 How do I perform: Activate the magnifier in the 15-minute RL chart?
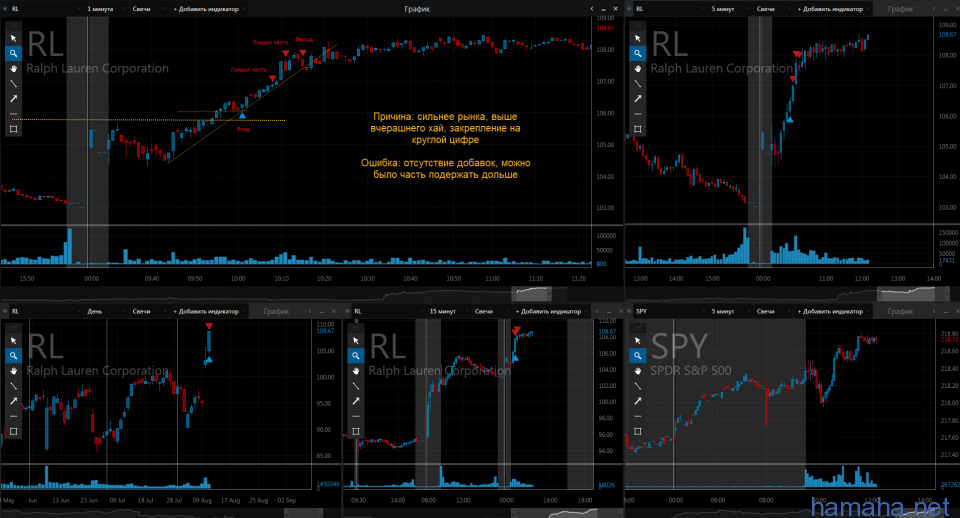(356, 356)
